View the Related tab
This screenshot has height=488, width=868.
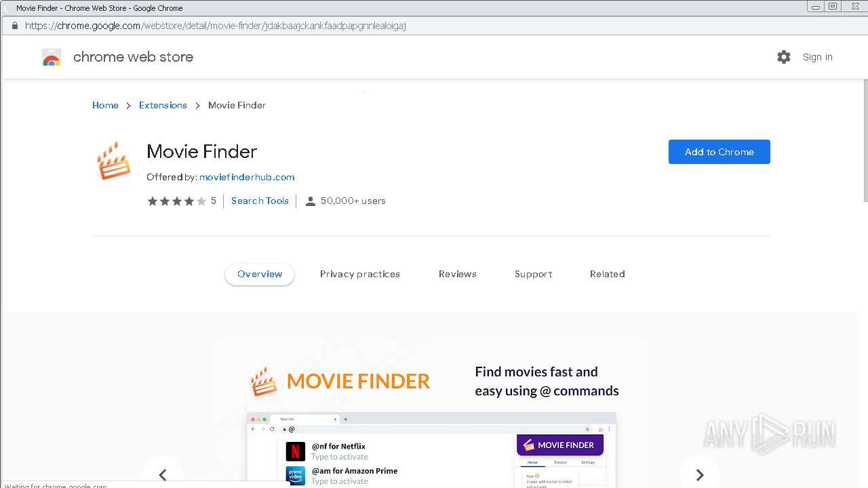608,274
